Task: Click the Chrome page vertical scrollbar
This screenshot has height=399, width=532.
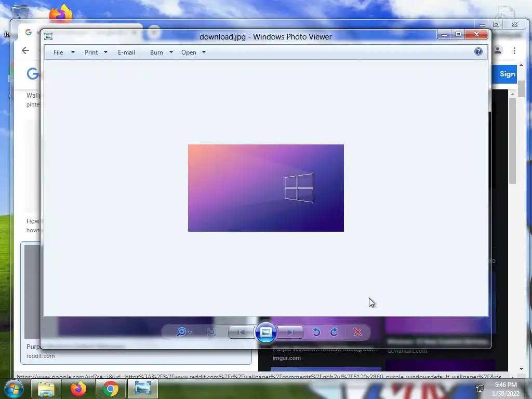Action: pos(521,88)
